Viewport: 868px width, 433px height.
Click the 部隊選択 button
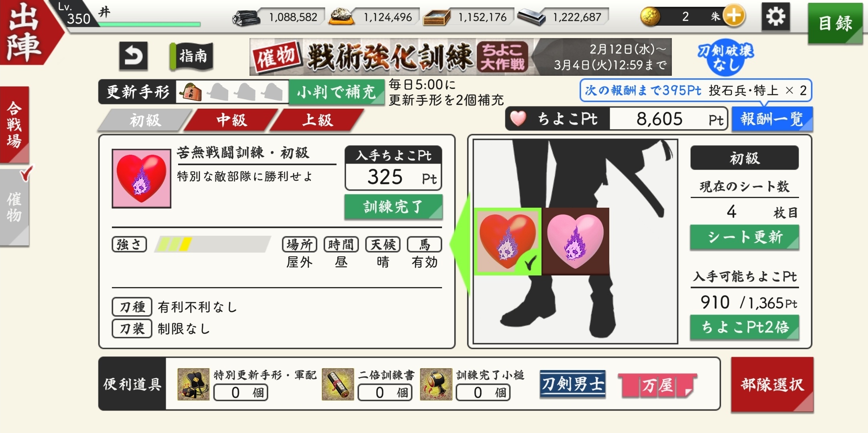click(772, 384)
